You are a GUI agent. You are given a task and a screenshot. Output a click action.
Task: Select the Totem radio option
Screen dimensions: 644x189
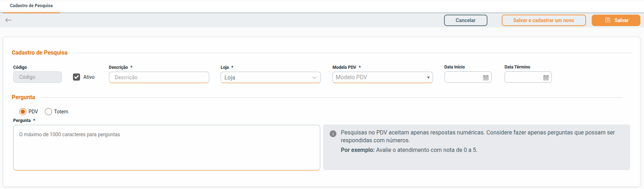[x=48, y=112]
